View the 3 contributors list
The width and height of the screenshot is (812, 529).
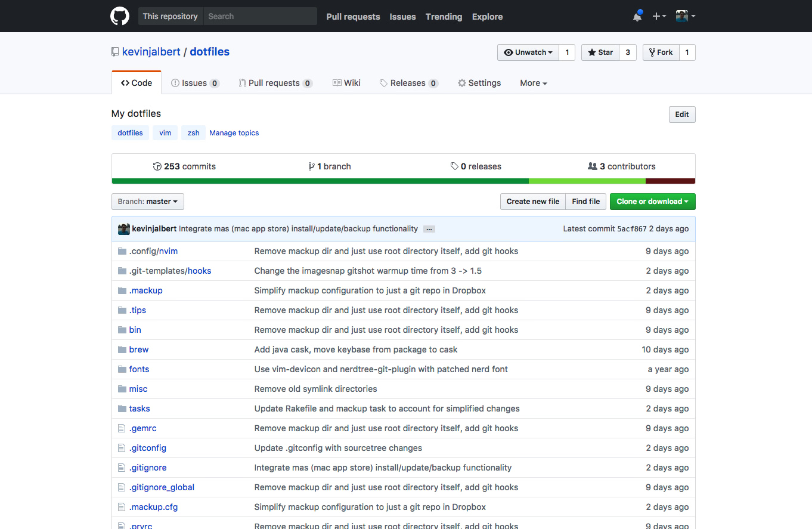[x=622, y=166]
